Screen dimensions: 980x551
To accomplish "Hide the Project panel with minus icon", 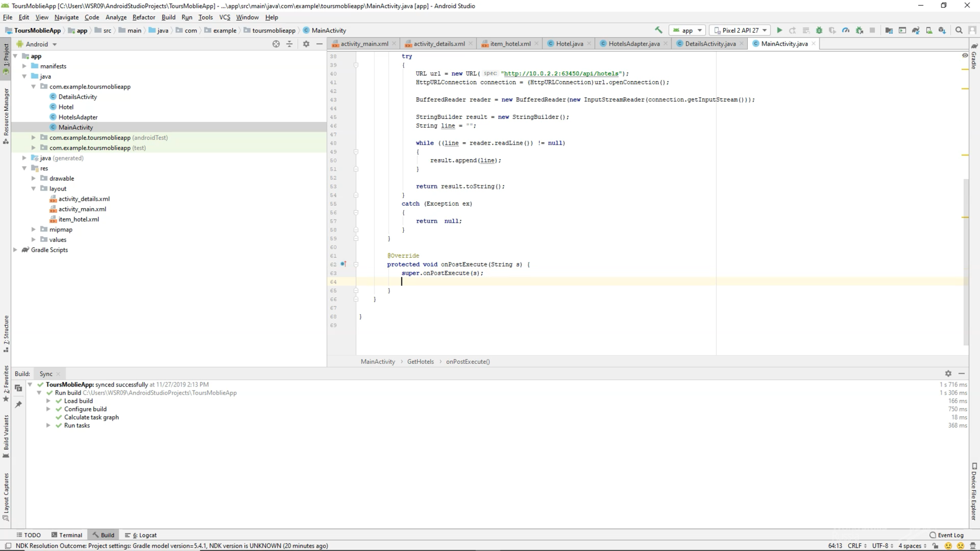I will pyautogui.click(x=319, y=44).
